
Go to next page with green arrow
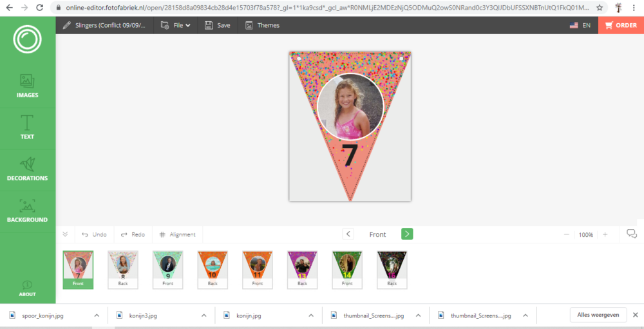[x=407, y=234]
